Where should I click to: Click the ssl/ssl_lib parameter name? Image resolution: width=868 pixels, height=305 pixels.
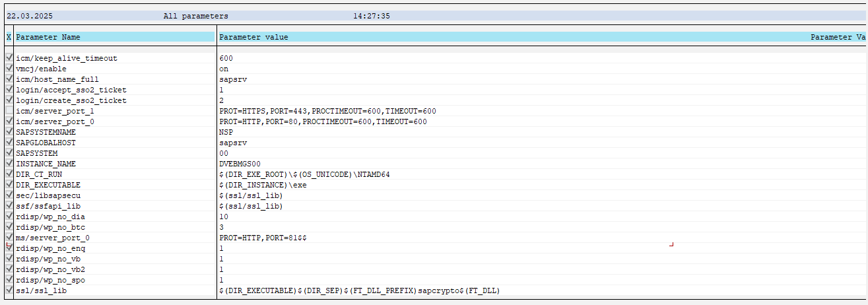pos(42,290)
